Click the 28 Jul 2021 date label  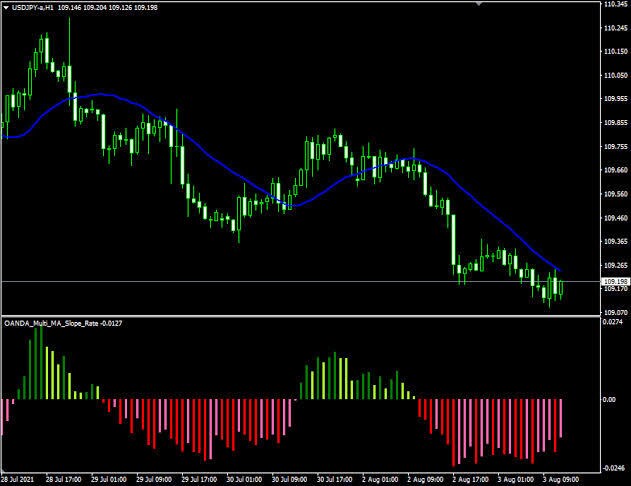tap(18, 480)
